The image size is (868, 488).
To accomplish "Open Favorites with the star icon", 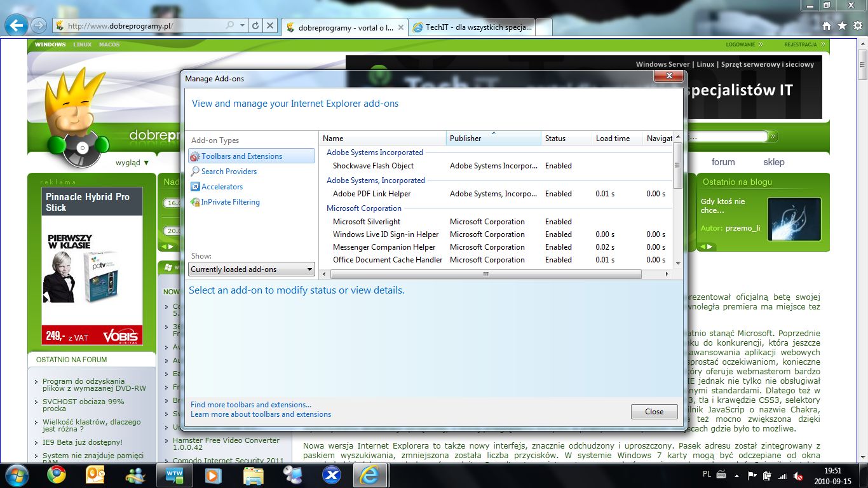I will (842, 26).
